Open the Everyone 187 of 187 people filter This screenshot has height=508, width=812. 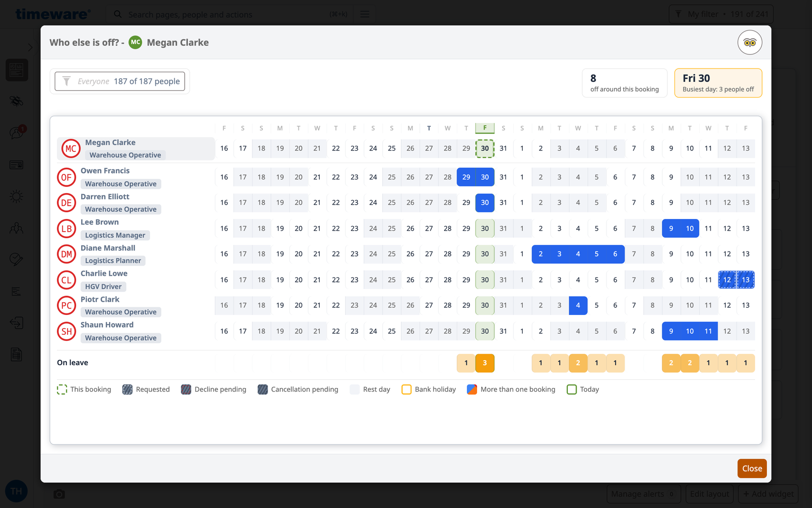point(120,81)
